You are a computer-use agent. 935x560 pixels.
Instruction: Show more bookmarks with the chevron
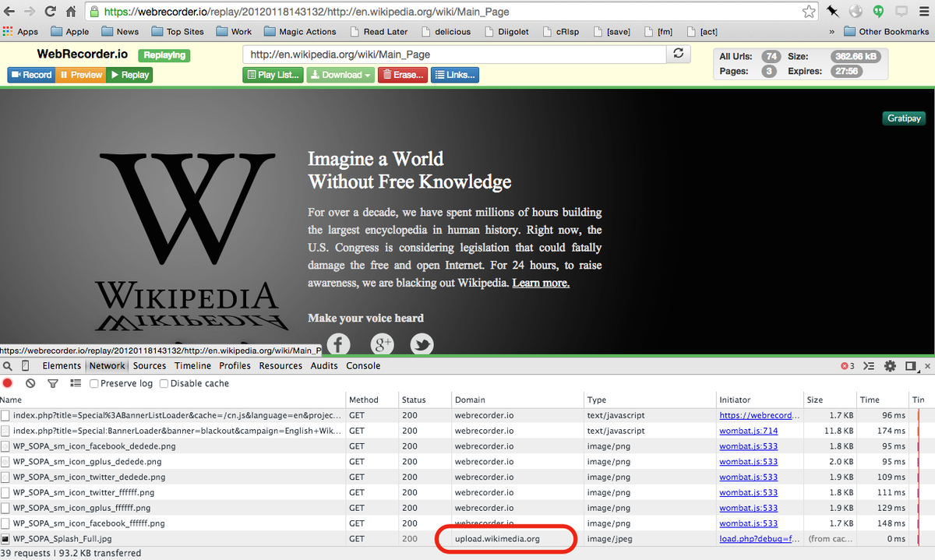click(834, 32)
